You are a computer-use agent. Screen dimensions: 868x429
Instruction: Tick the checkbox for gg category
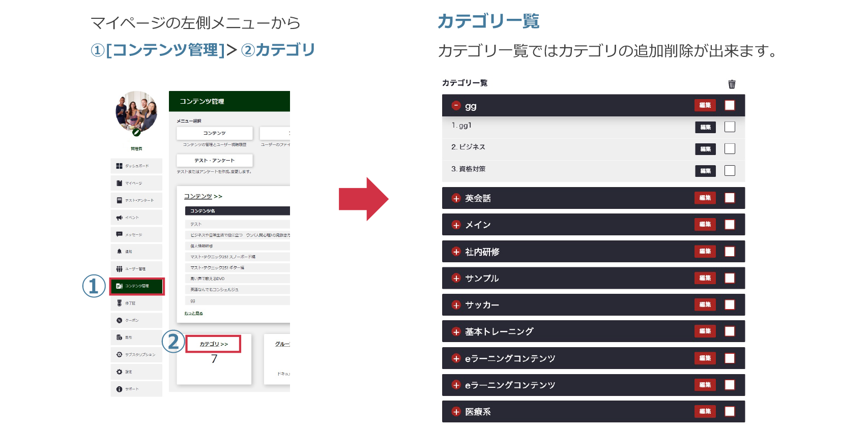pyautogui.click(x=730, y=105)
